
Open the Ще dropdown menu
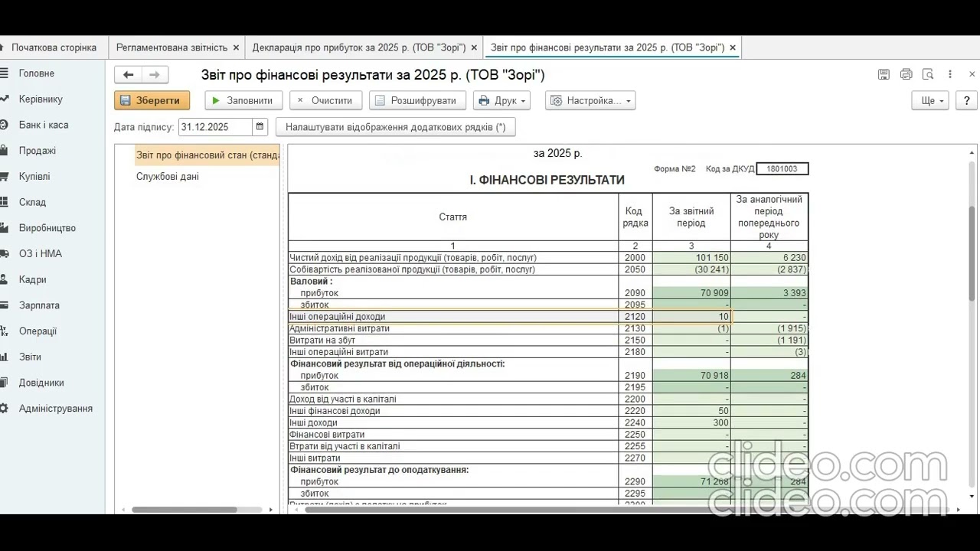pos(930,100)
